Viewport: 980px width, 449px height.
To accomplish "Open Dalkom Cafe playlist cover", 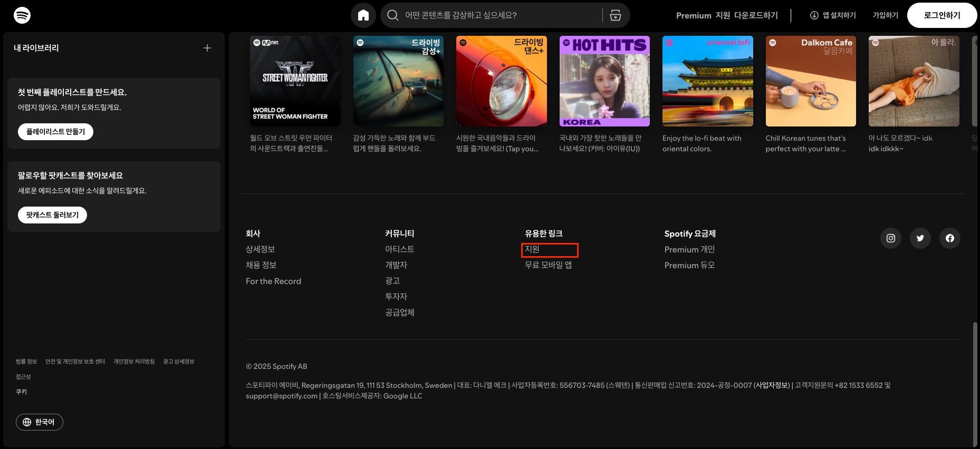I will 811,81.
